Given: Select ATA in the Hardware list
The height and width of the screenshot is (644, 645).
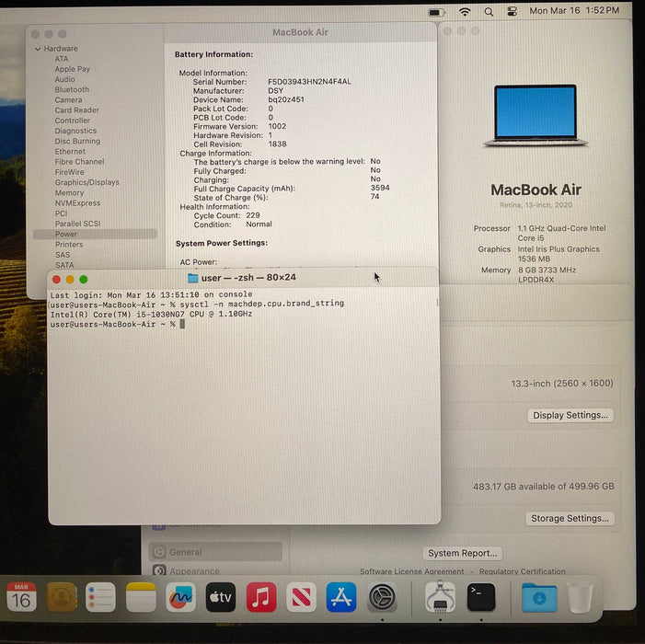Looking at the screenshot, I should click(x=62, y=59).
